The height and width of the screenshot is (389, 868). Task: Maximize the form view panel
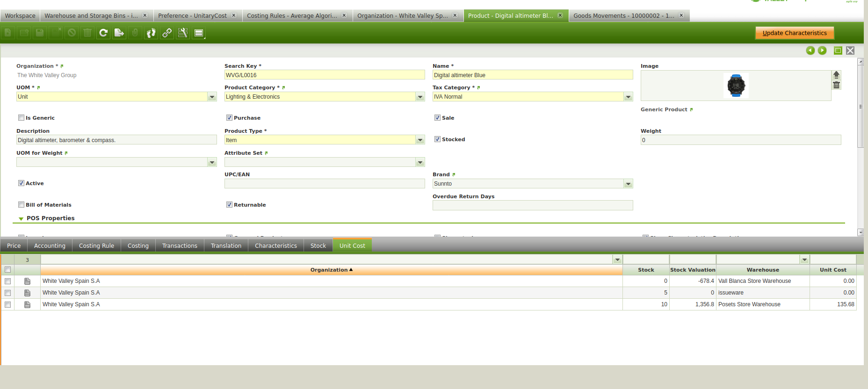(838, 50)
